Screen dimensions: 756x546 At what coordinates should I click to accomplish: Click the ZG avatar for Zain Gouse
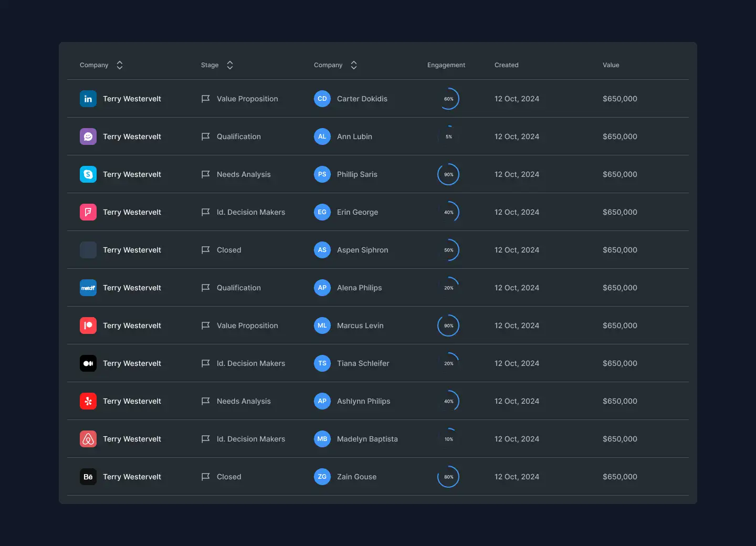click(x=322, y=477)
